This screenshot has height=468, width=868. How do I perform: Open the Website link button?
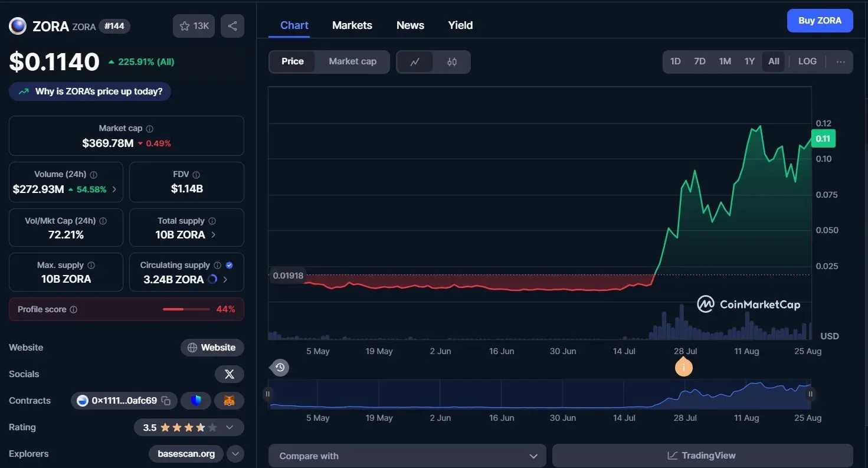[x=212, y=348]
